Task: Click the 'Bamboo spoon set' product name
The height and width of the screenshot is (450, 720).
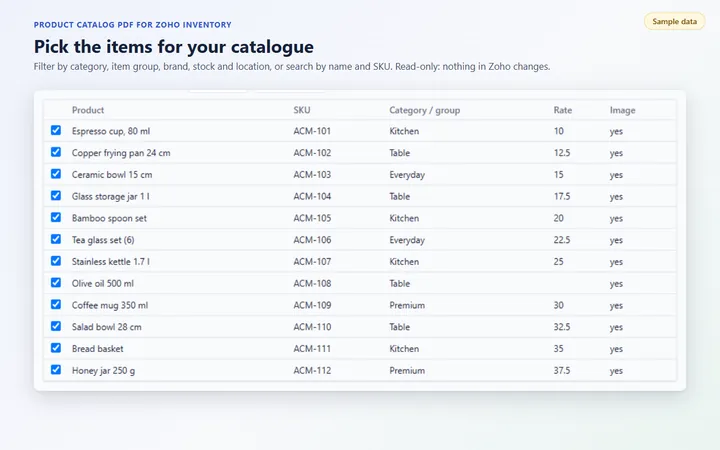Action: click(x=109, y=219)
